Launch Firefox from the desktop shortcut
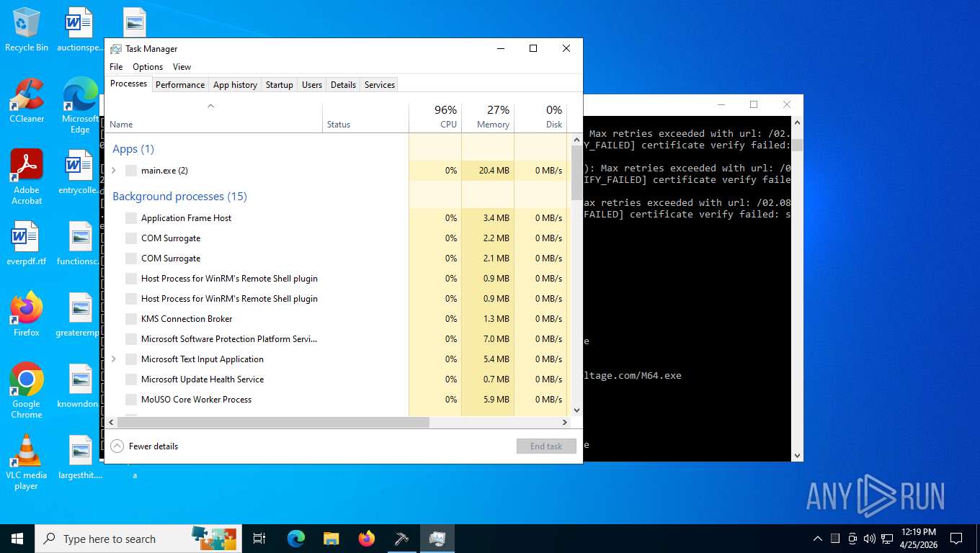Screen dimensions: 980x553 [27, 315]
